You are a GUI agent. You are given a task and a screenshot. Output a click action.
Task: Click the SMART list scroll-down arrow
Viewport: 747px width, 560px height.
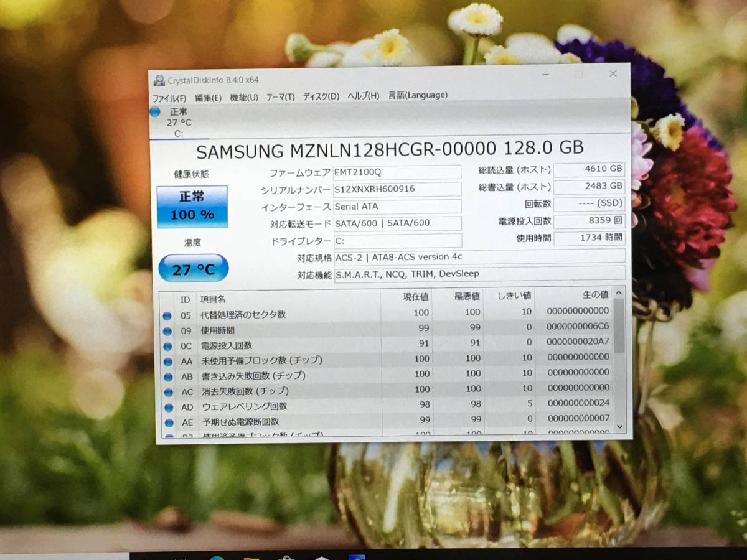click(x=619, y=426)
